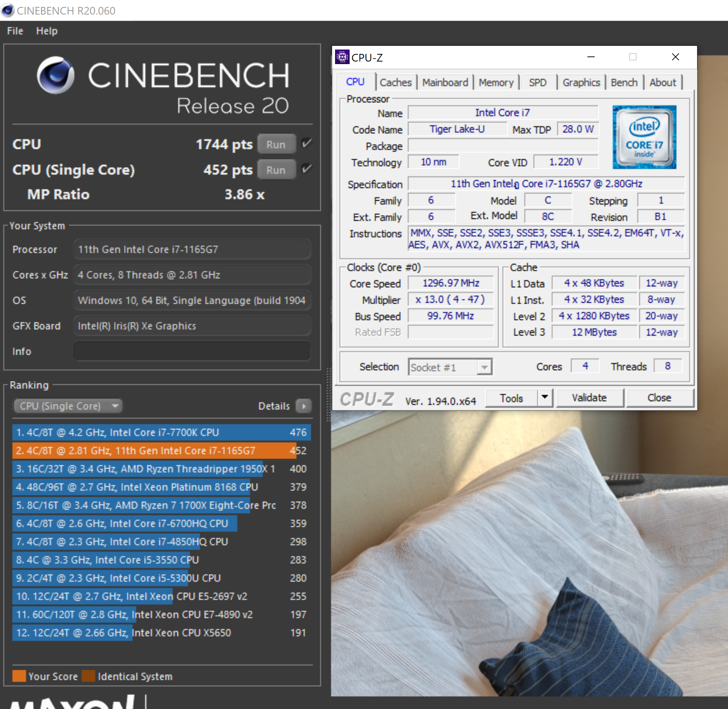Switch to the SPD tab

pyautogui.click(x=538, y=82)
